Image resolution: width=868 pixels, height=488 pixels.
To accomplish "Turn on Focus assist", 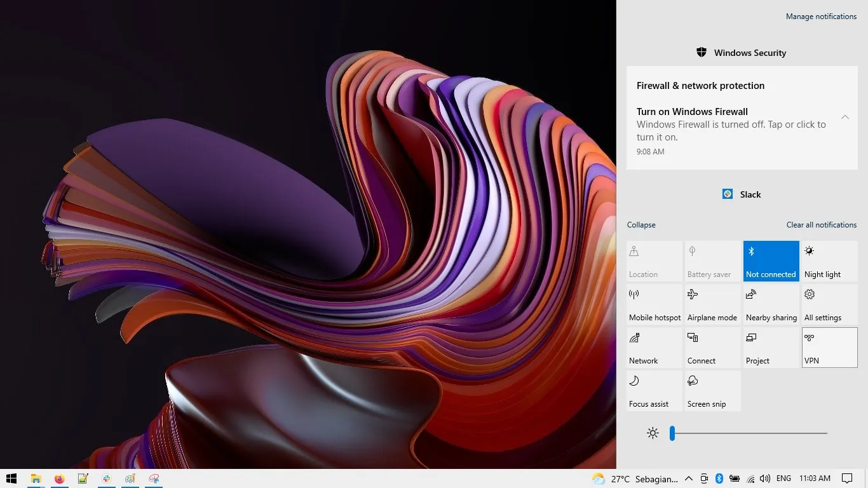I will (654, 391).
